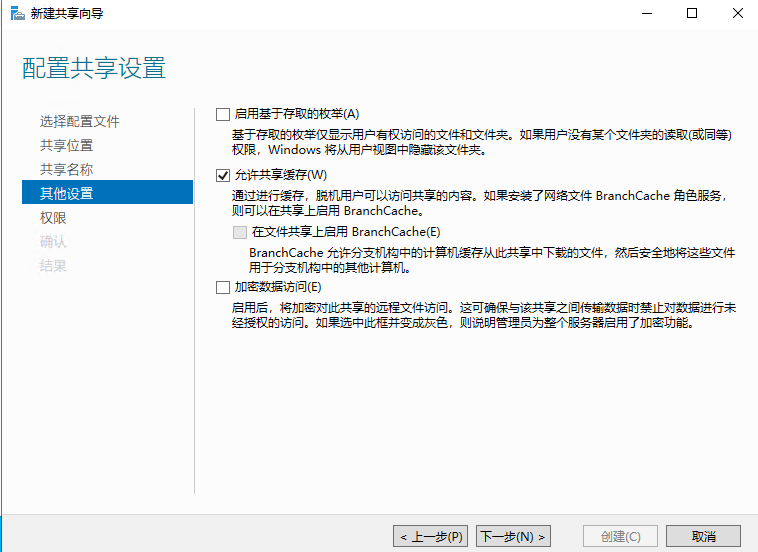758x552 pixels.
Task: Go back with the 上一步(P) button
Action: 431,537
